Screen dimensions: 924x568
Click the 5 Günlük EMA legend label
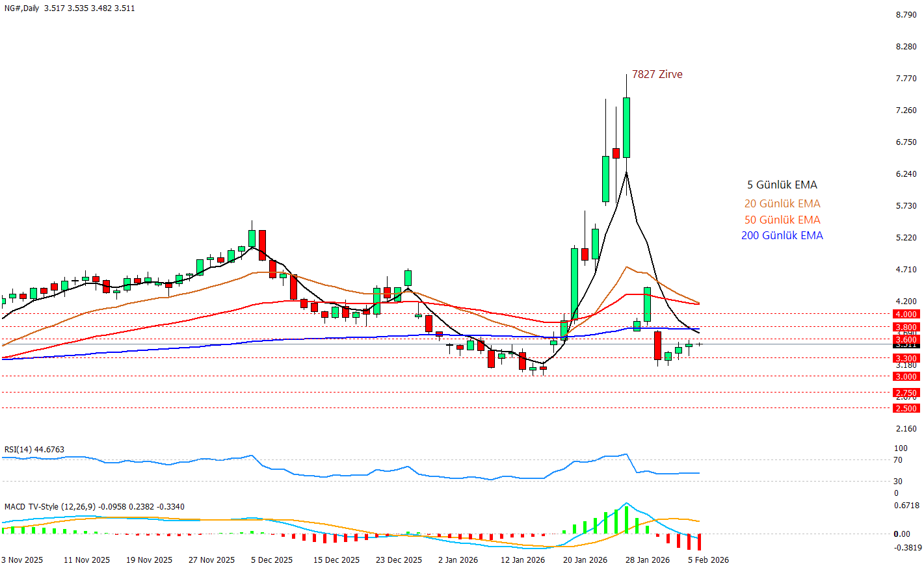pyautogui.click(x=782, y=185)
